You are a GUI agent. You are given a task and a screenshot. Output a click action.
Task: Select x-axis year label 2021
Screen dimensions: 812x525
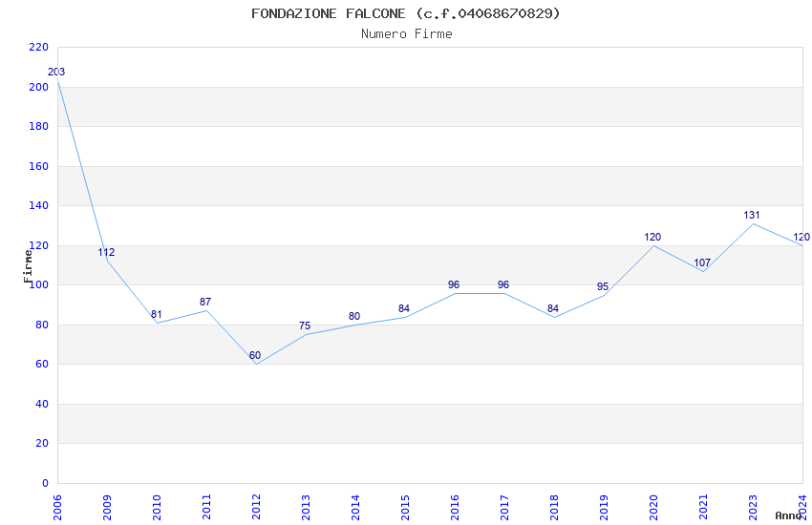tap(703, 508)
